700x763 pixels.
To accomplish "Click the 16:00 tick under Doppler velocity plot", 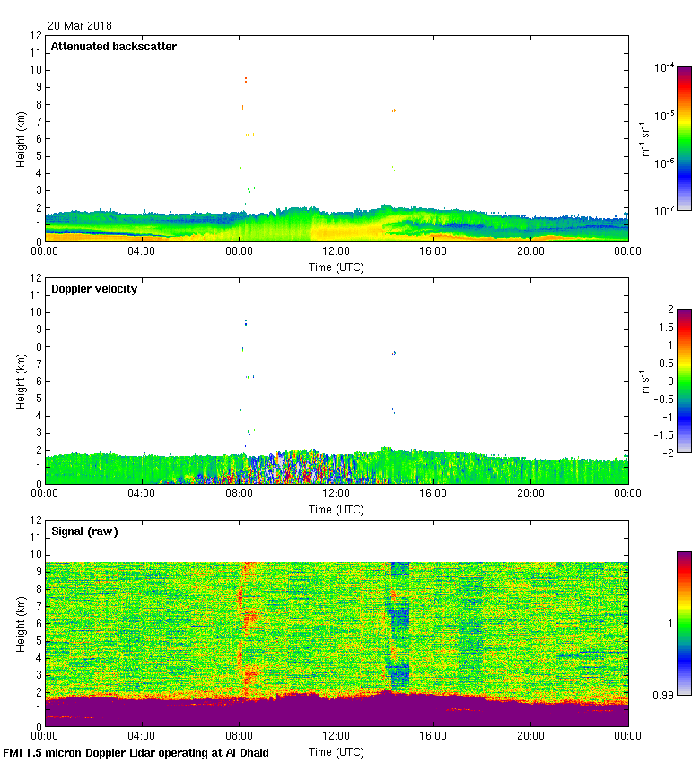I will tap(433, 495).
